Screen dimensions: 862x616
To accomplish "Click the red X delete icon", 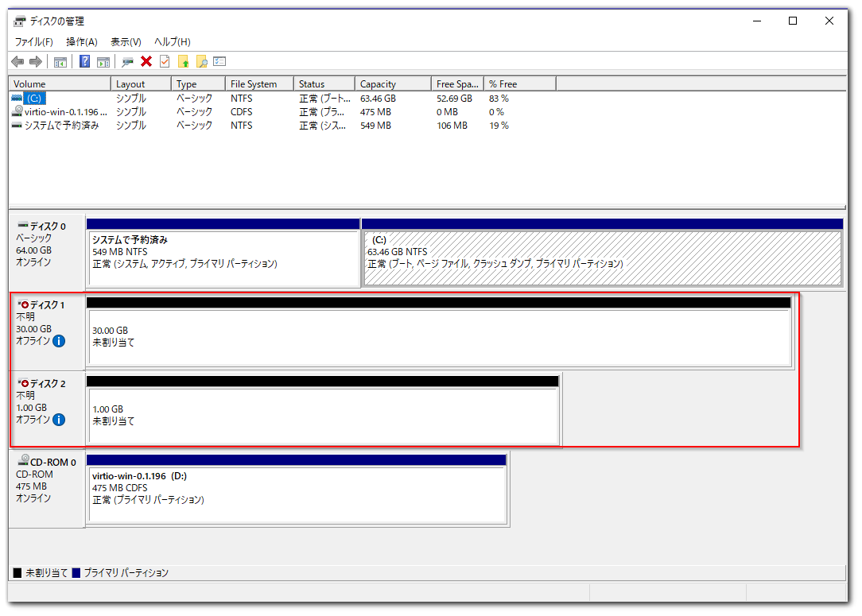I will [146, 61].
